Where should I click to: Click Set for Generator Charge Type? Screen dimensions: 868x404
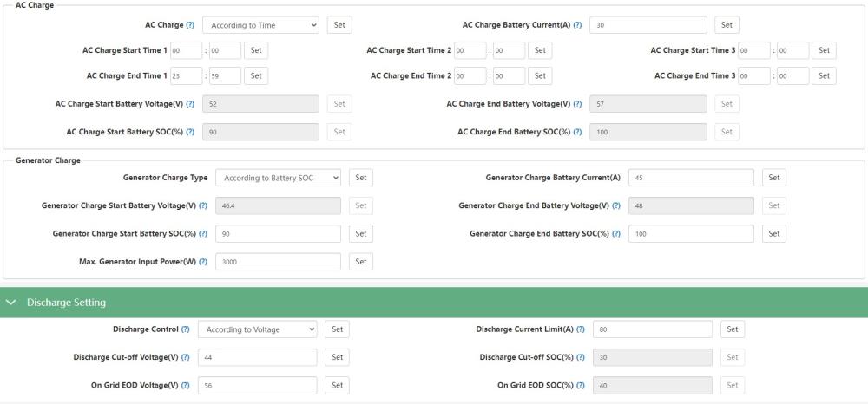361,178
